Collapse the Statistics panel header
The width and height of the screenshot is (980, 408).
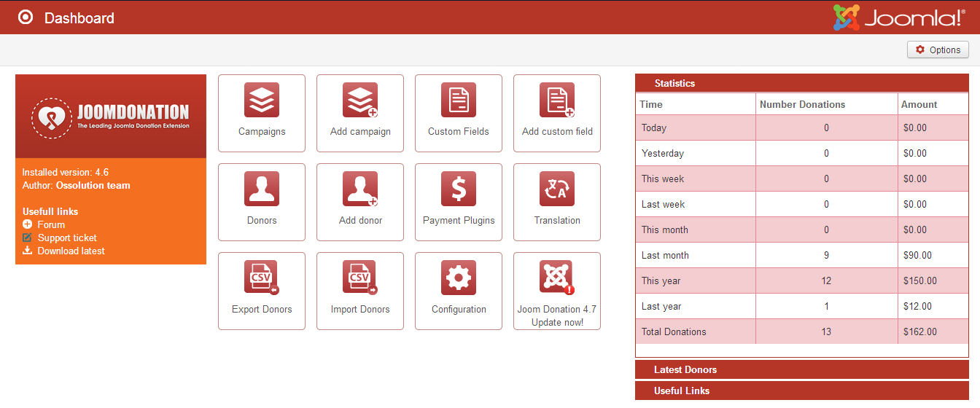point(674,83)
